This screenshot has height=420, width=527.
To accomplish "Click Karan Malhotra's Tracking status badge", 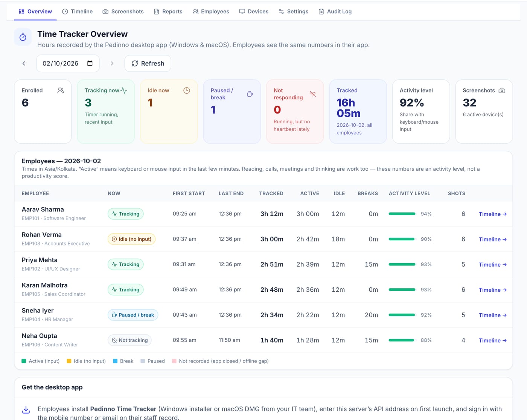I will coord(126,290).
